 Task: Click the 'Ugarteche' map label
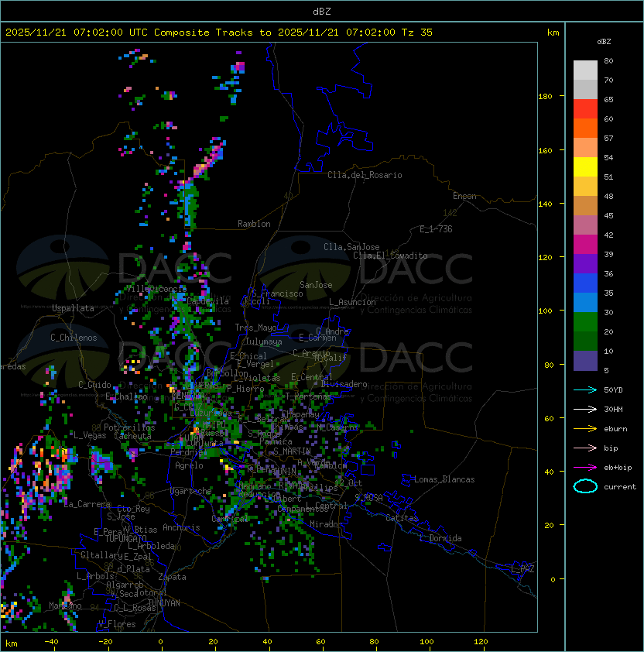click(191, 492)
